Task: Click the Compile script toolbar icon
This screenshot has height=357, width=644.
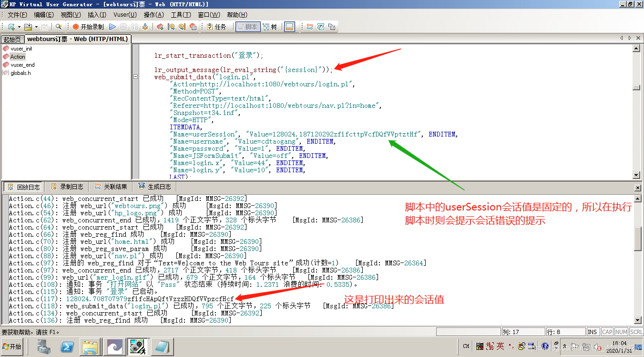Action: (144, 27)
